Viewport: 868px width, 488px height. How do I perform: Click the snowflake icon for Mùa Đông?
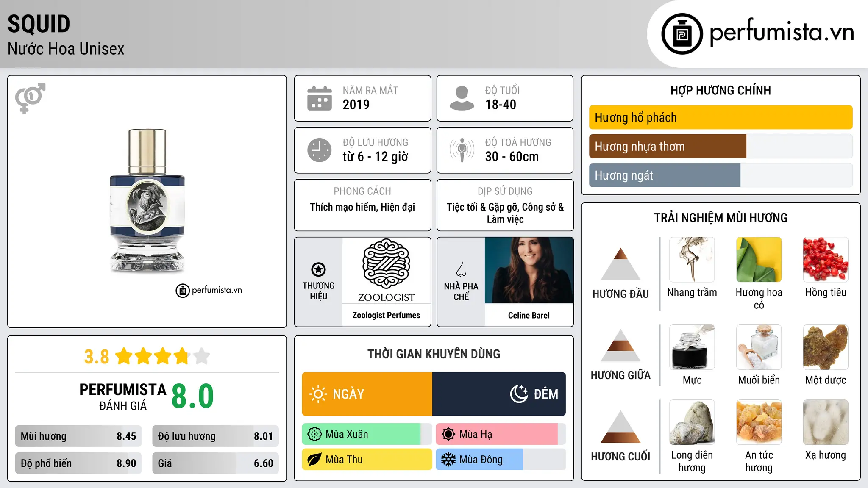click(448, 460)
